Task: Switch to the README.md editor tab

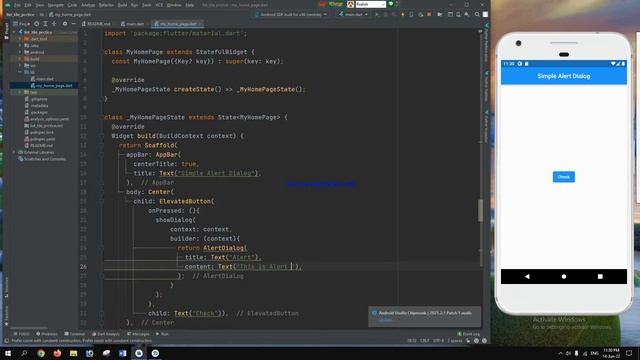Action: [x=96, y=24]
